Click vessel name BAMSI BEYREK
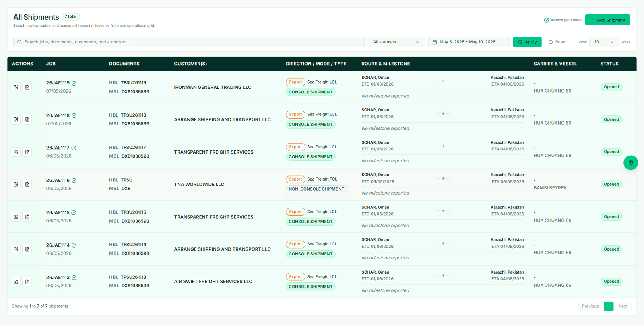Screen dimensions: 644x325 pyautogui.click(x=550, y=188)
